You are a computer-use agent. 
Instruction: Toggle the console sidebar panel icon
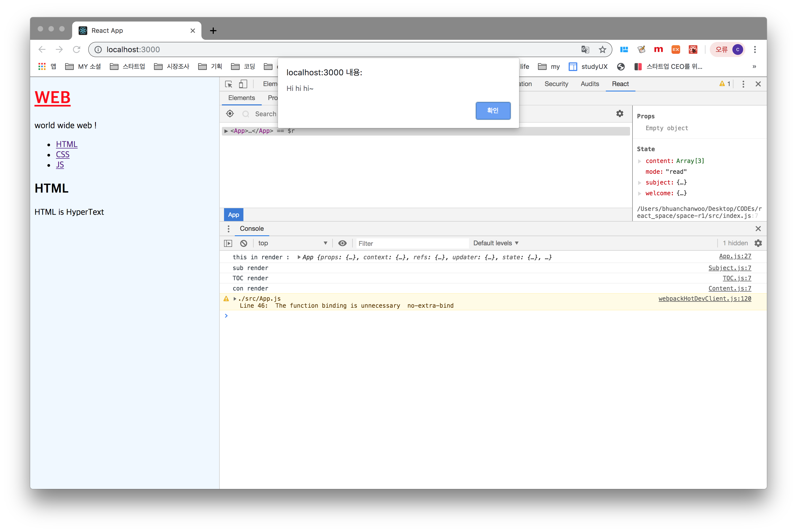click(228, 243)
